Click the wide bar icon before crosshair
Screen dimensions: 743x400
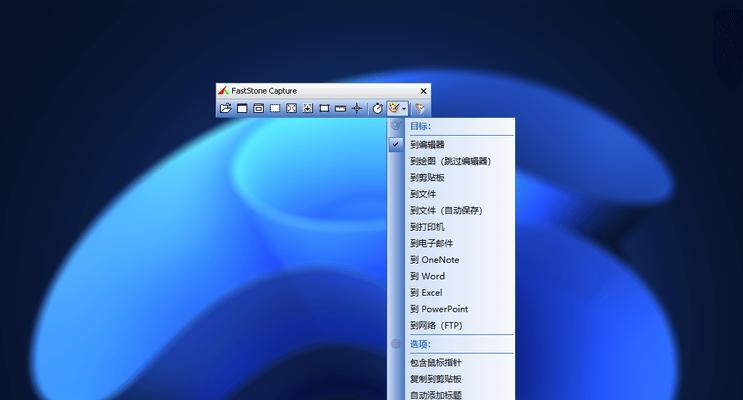341,109
